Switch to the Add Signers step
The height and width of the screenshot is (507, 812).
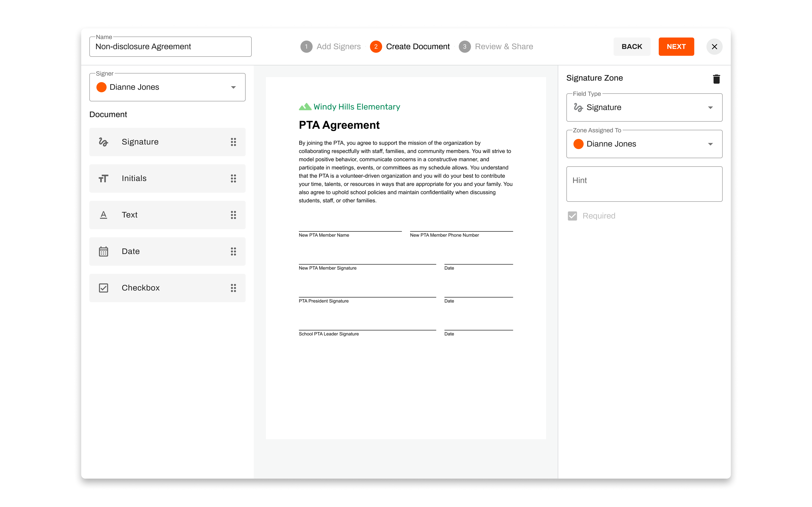(338, 46)
